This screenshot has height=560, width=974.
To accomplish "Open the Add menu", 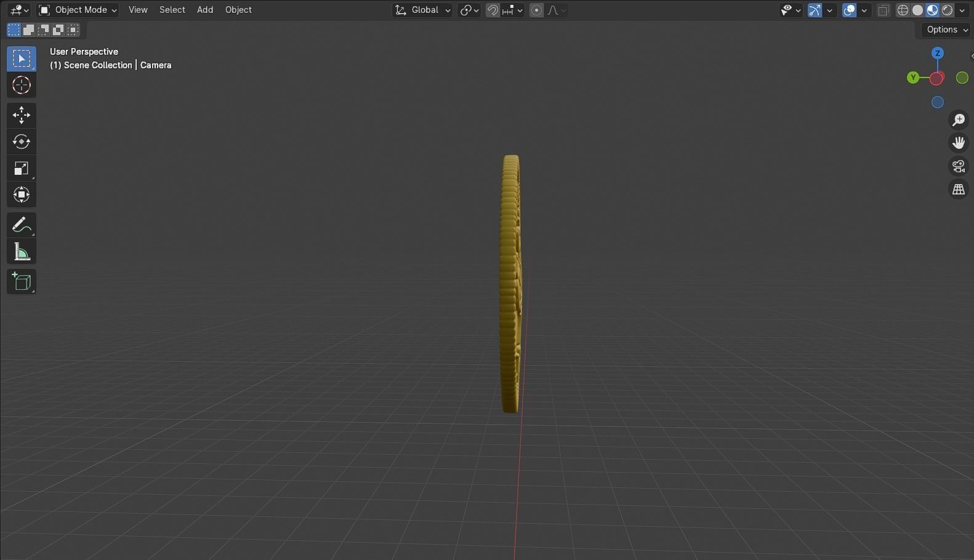I will click(x=205, y=10).
